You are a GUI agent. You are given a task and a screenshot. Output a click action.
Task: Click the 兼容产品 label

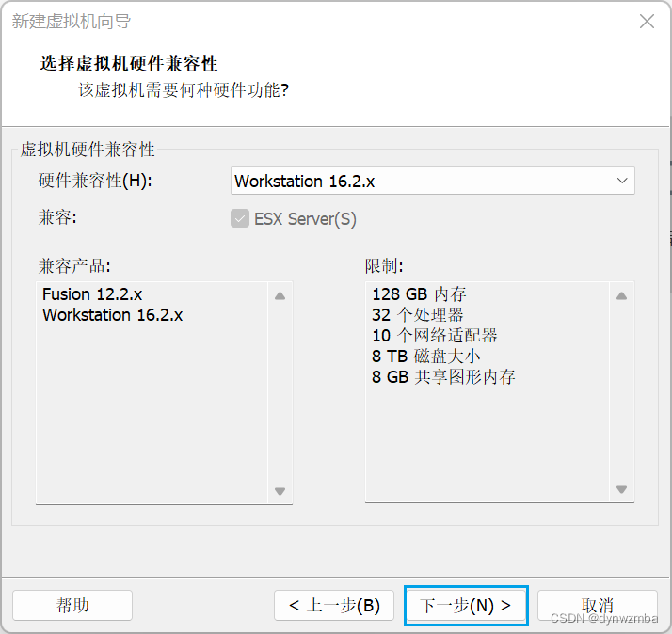(74, 265)
